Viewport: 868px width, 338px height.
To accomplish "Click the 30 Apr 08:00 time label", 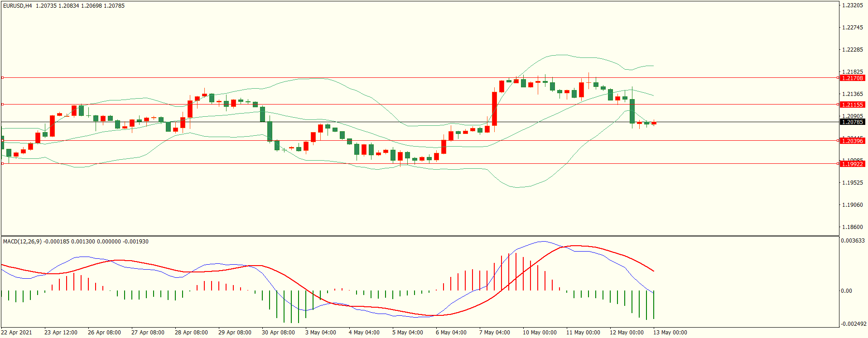I will 278,333.
